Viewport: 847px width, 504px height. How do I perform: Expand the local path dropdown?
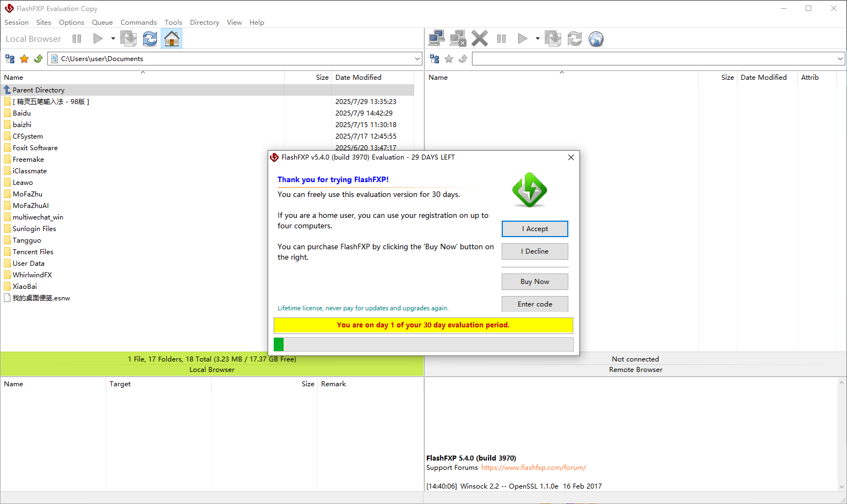click(417, 59)
